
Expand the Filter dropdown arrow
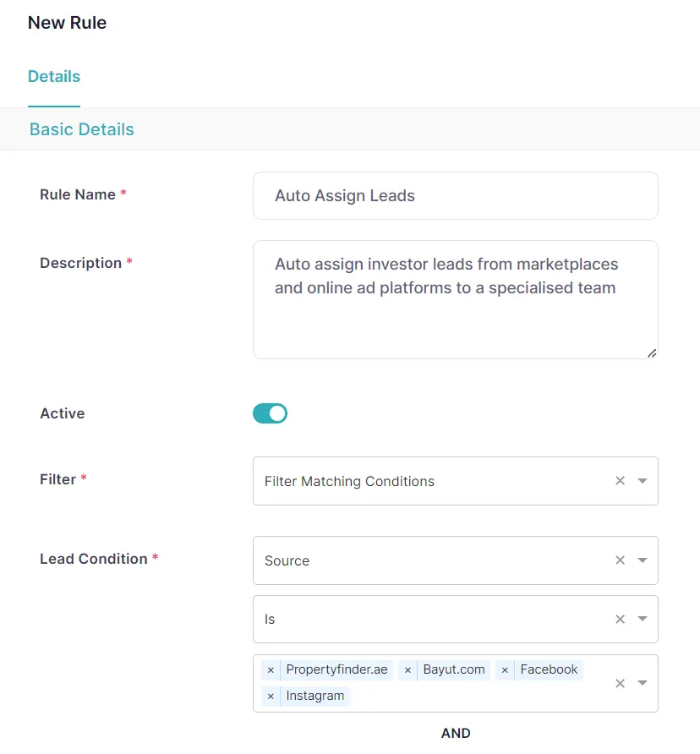[x=643, y=481]
